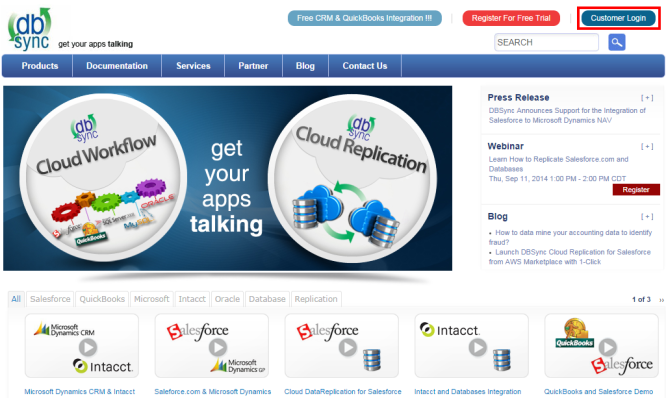This screenshot has width=666, height=398.
Task: Click Register For Free Trial button
Action: coord(511,18)
